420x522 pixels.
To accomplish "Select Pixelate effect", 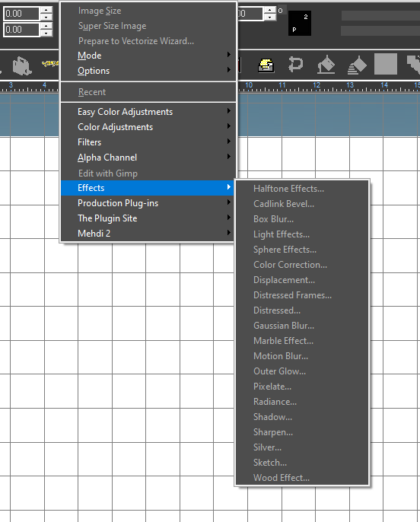I will pos(302,387).
